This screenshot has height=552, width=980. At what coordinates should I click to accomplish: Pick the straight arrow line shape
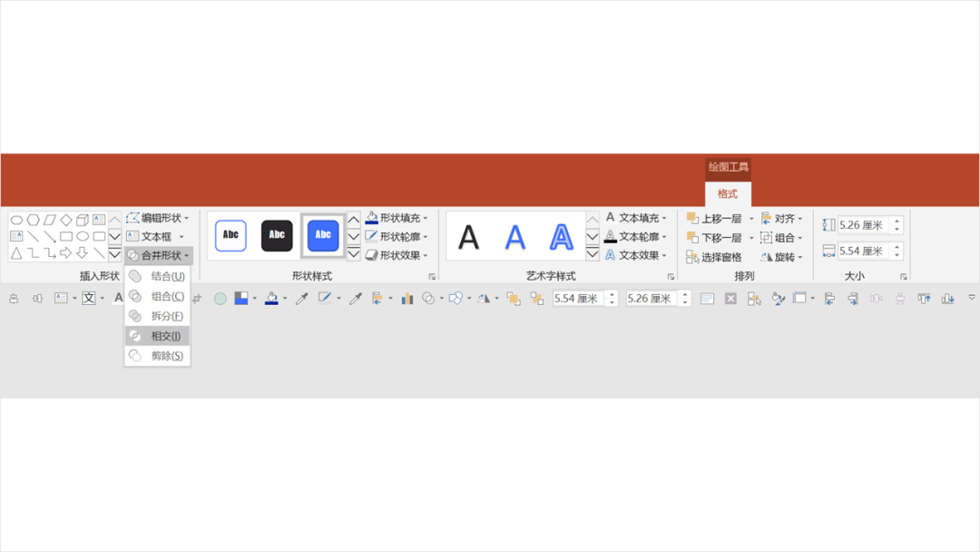pyautogui.click(x=50, y=236)
